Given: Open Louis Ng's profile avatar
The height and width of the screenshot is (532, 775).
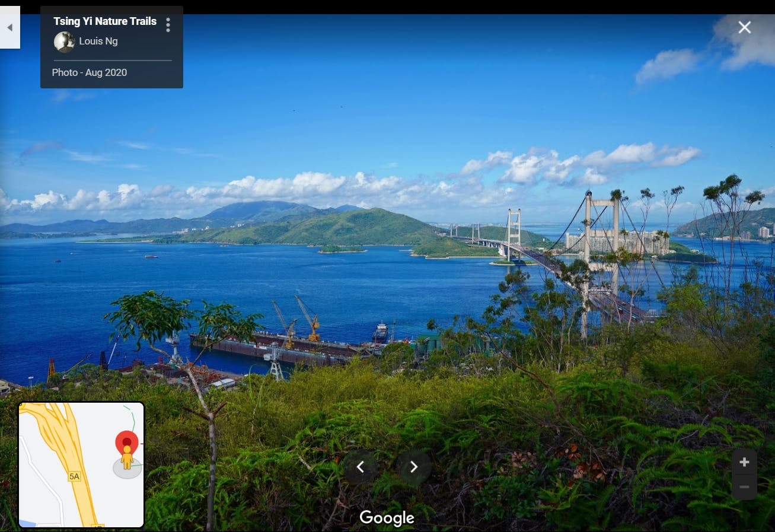Looking at the screenshot, I should tap(64, 42).
